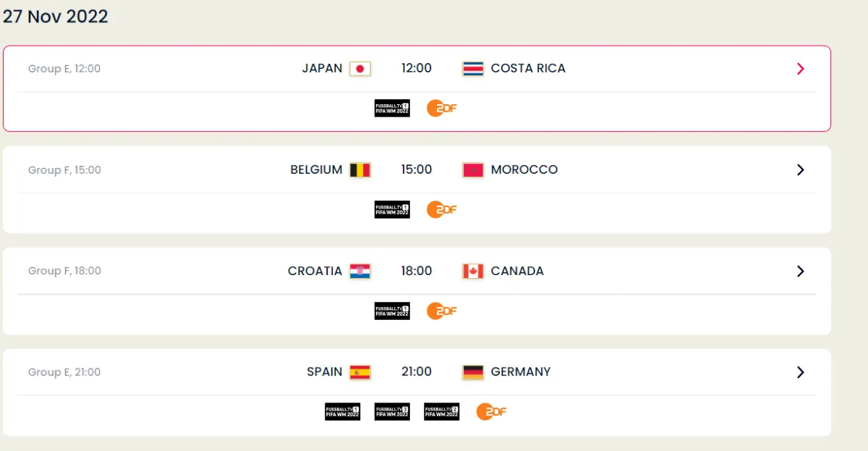Click the SPAIN team name
Screen dimensions: 868x451
[324, 372]
